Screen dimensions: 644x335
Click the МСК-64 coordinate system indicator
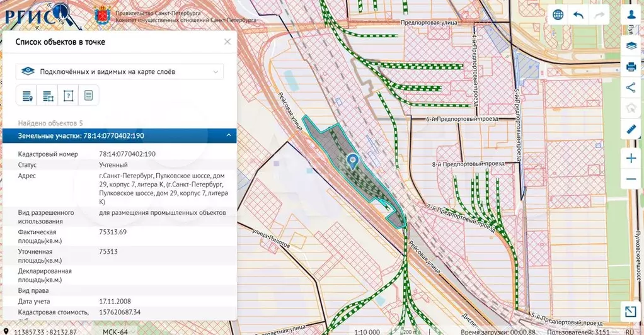click(x=115, y=332)
